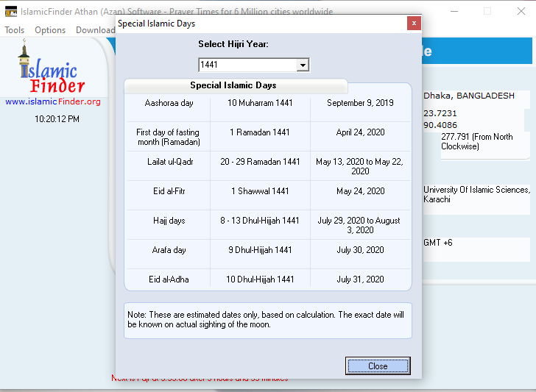Viewport: 536px width, 392px height.
Task: Close Special Islamic Days dialog with red X
Action: (x=414, y=24)
